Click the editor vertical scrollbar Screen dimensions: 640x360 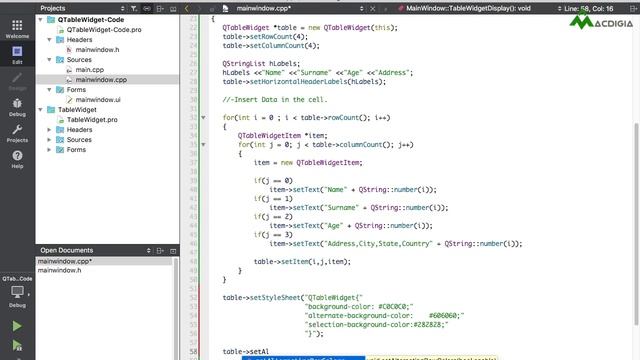[x=636, y=224]
